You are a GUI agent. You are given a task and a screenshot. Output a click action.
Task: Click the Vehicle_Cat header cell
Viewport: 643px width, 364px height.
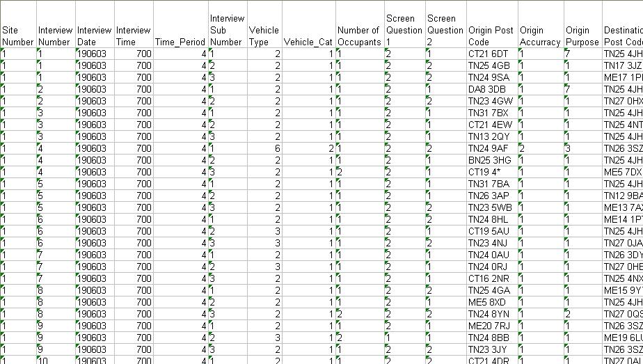pos(309,24)
